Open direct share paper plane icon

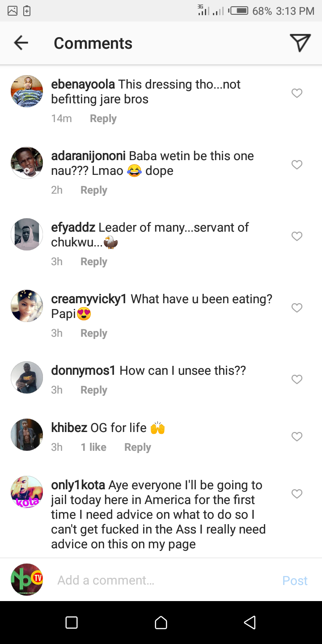click(x=300, y=43)
